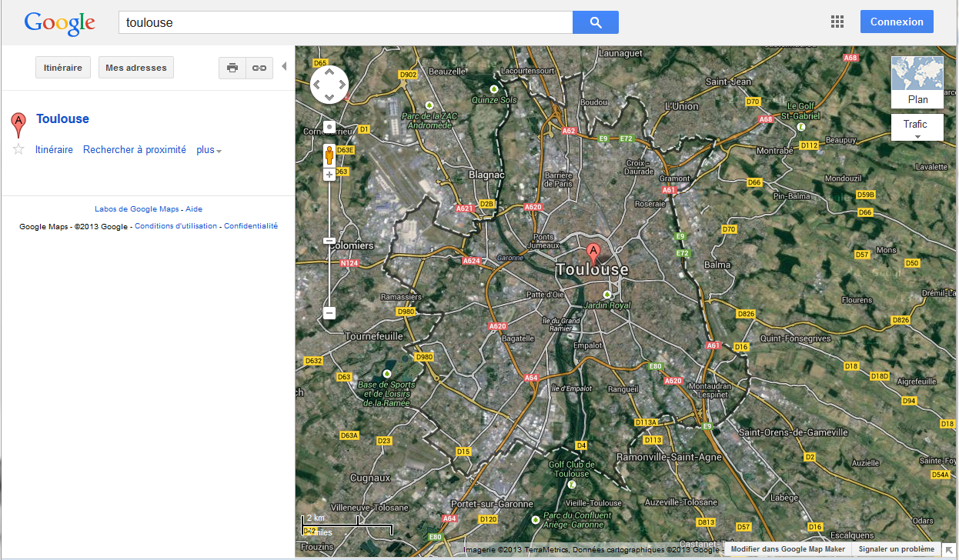Zoom out with the minus button

click(329, 313)
